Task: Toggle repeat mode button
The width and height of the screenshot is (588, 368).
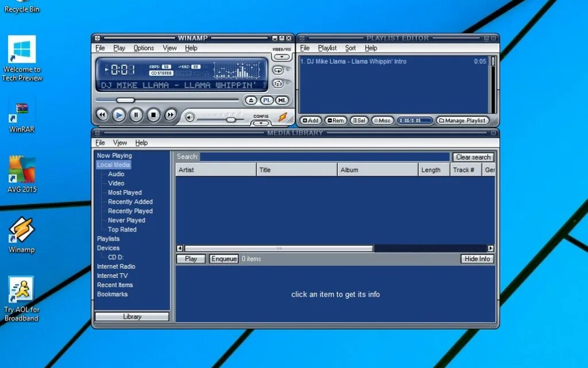Action: click(x=278, y=70)
